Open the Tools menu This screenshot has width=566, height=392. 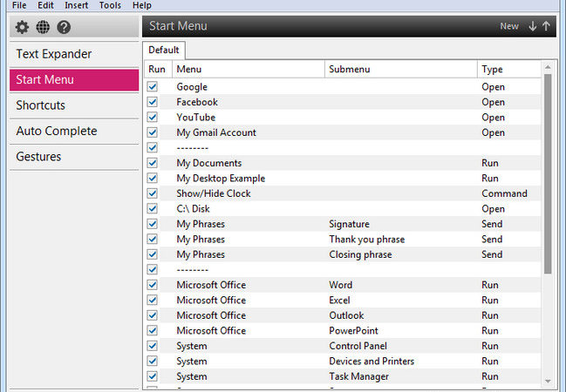click(x=110, y=5)
